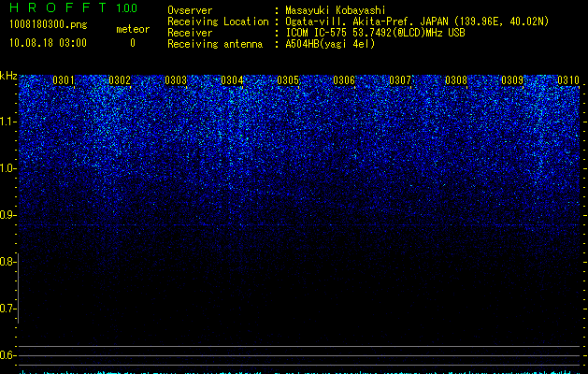Click the Ogata-vill. Akita-Pref. JAPAN location text
This screenshot has width=588, height=374.
[x=367, y=22]
